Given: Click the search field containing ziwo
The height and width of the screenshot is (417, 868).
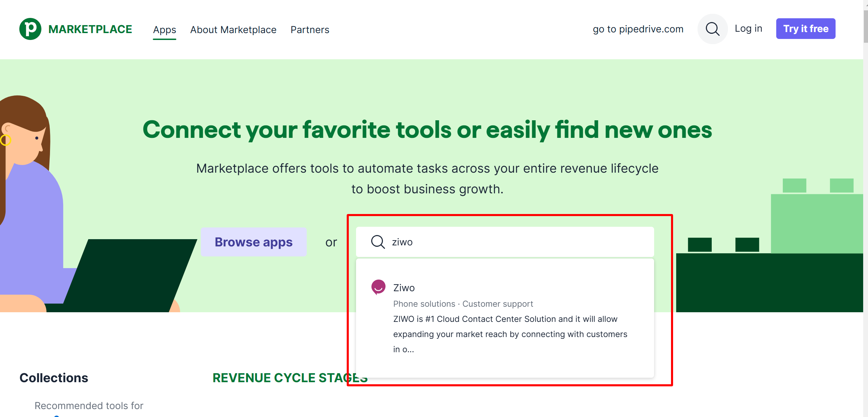Looking at the screenshot, I should click(x=505, y=242).
